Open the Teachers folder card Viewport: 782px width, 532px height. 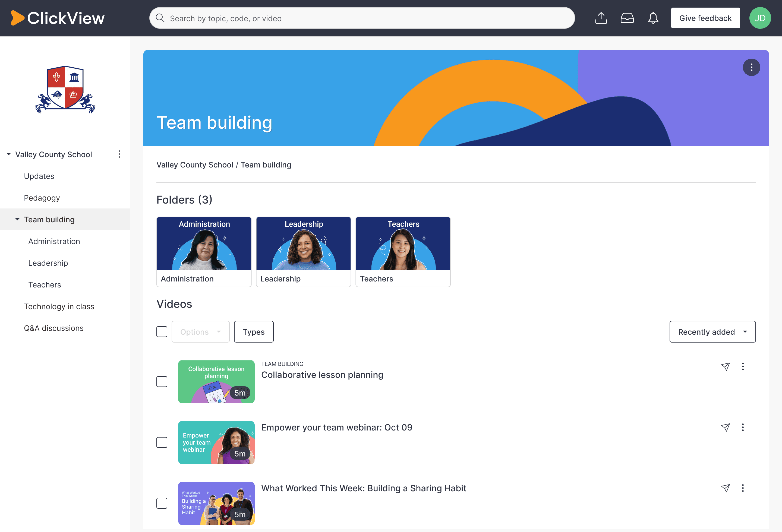(403, 252)
